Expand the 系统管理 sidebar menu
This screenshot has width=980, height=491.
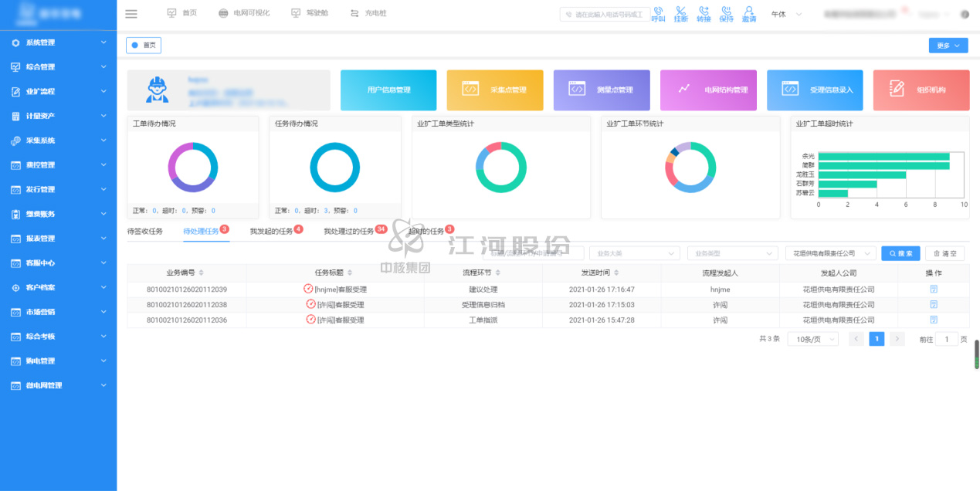[59, 42]
